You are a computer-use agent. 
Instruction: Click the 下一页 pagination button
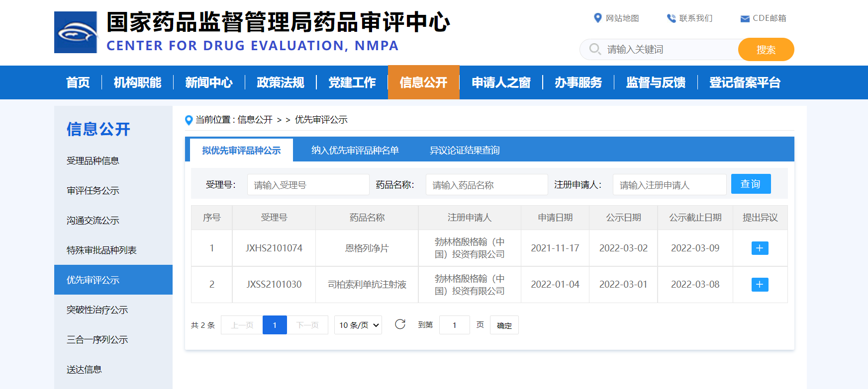307,325
